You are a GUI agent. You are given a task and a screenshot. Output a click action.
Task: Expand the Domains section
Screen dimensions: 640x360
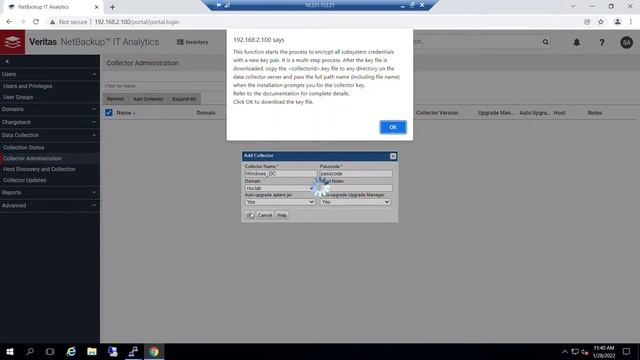coord(49,109)
